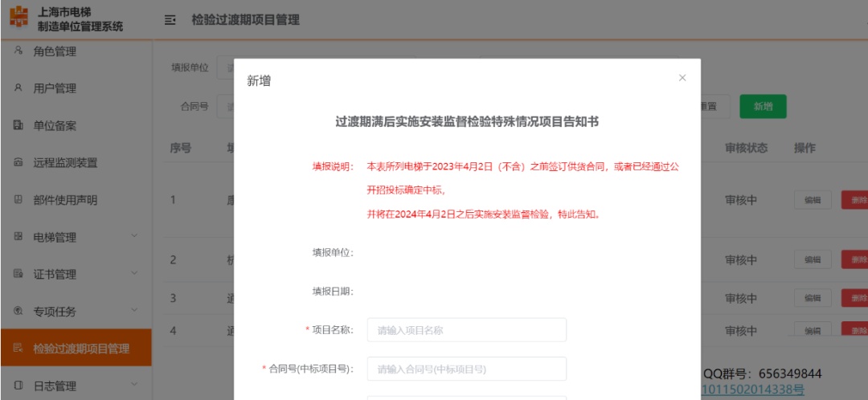Click the 审核状态 column header
Screen dimensions: 868x400
pyautogui.click(x=746, y=149)
